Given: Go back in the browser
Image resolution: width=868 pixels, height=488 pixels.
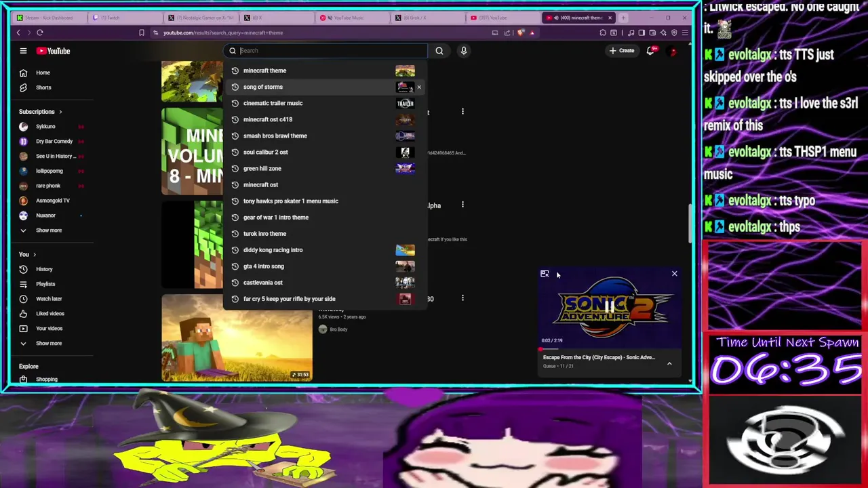Looking at the screenshot, I should (x=18, y=33).
